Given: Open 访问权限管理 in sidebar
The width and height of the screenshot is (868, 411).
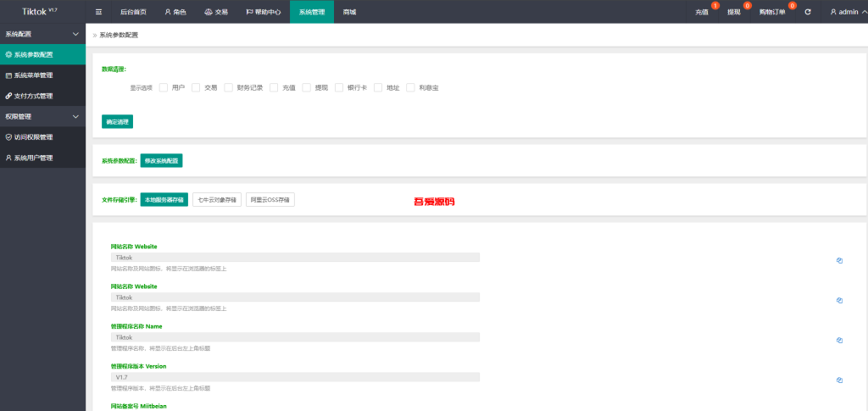Looking at the screenshot, I should click(42, 137).
